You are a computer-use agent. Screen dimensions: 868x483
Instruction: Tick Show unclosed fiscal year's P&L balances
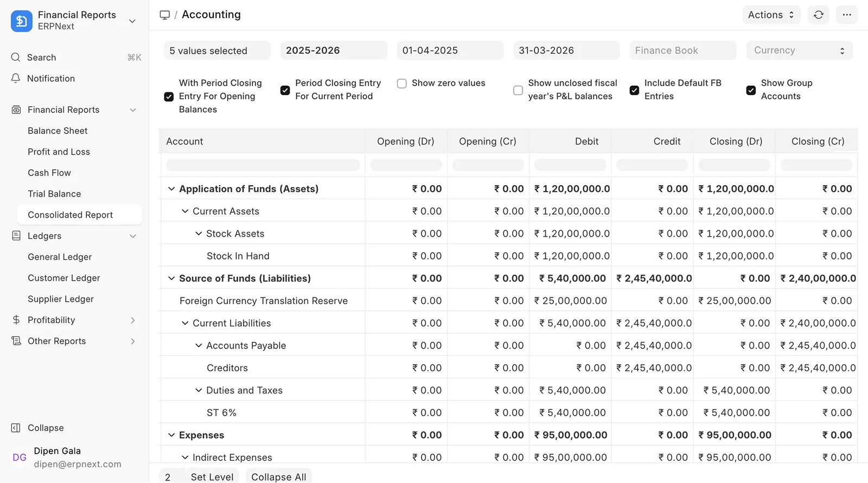tap(518, 90)
